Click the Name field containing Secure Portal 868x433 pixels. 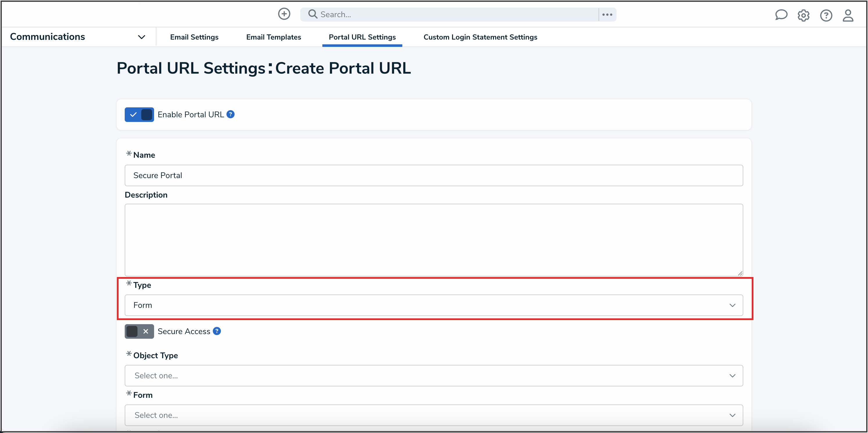[433, 175]
